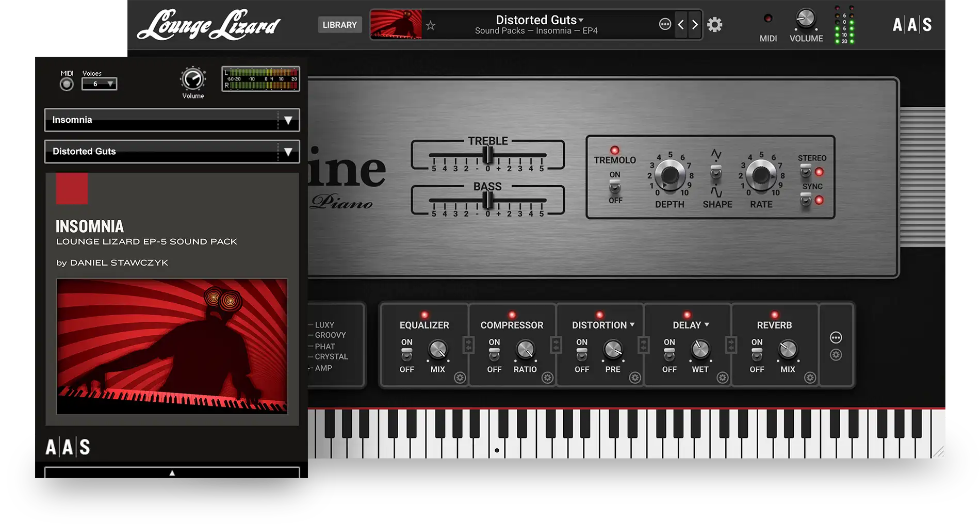Toggle the Stereo tremolo switch
Viewport: 980px width, 524px height.
805,171
